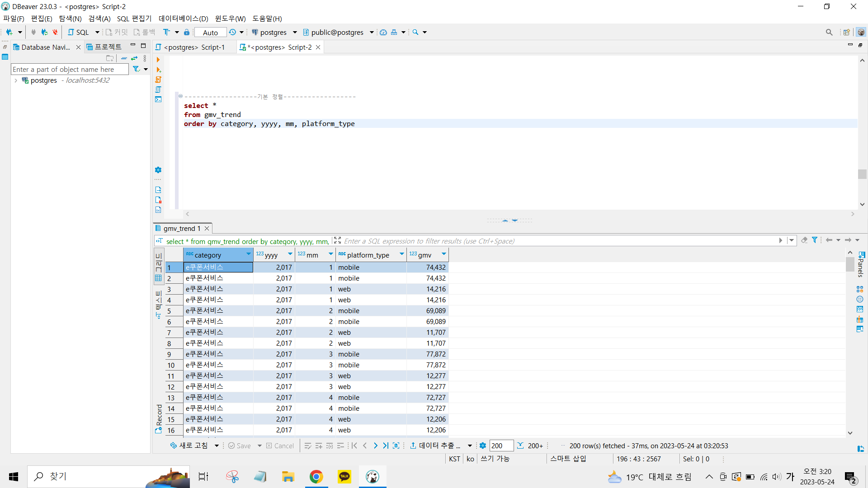
Task: Open the new connection plug icon
Action: tap(9, 32)
